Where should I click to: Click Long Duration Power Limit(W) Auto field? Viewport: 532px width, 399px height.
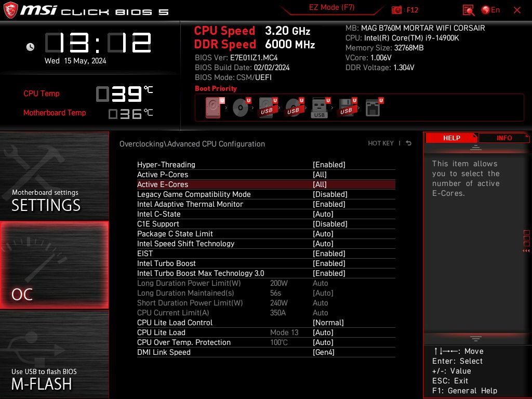[320, 283]
